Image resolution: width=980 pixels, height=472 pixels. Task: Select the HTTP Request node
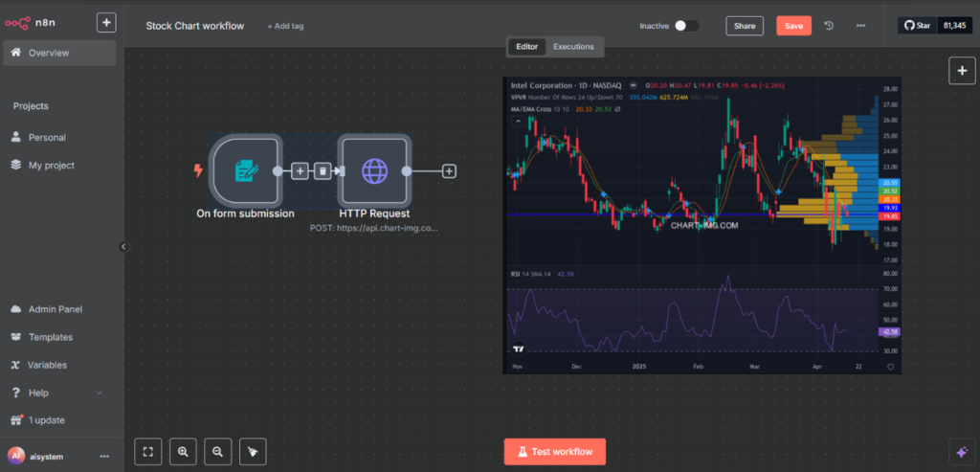tap(374, 170)
